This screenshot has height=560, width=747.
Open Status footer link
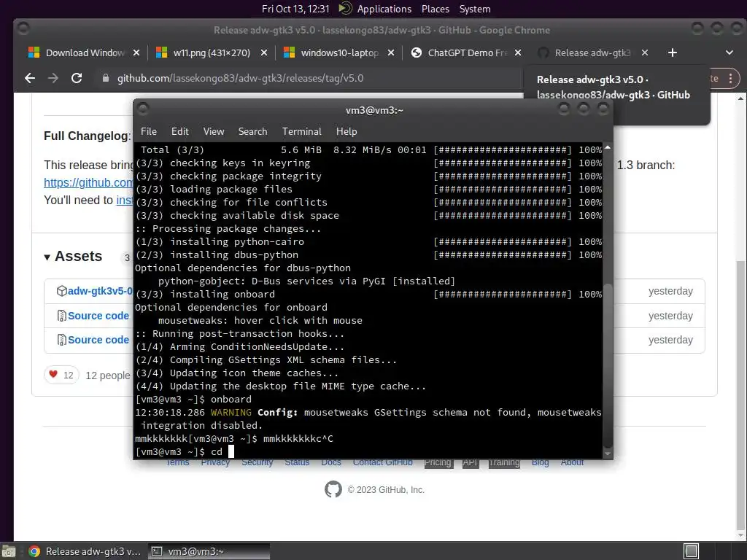(x=297, y=462)
